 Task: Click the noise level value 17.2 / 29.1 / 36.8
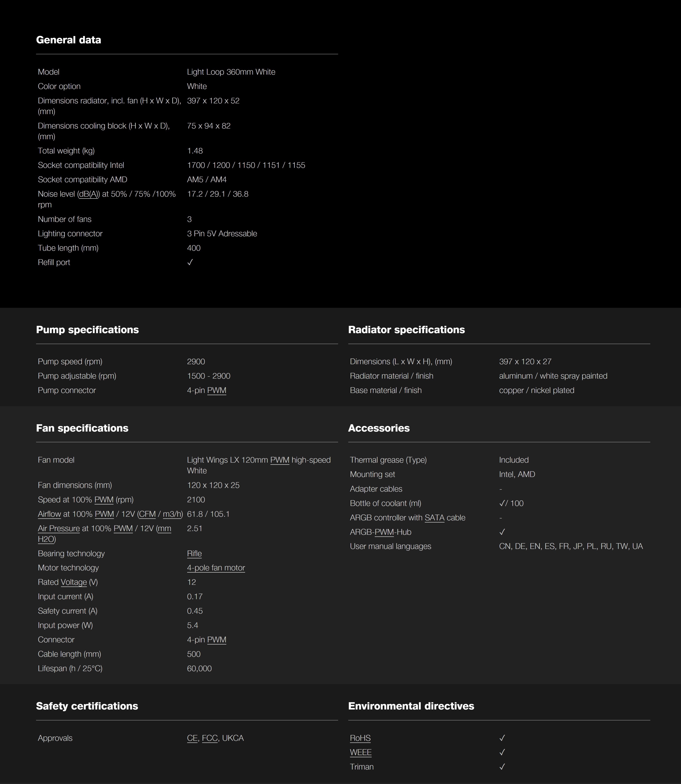click(218, 194)
